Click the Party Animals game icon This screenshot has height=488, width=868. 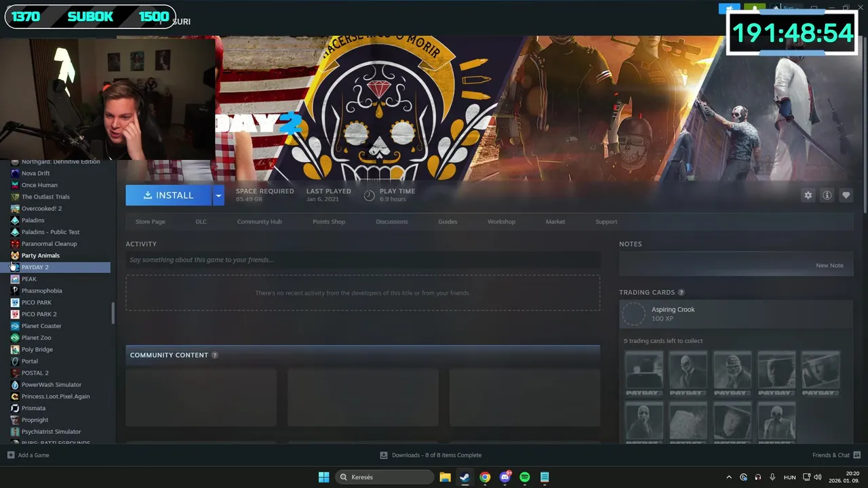point(15,256)
